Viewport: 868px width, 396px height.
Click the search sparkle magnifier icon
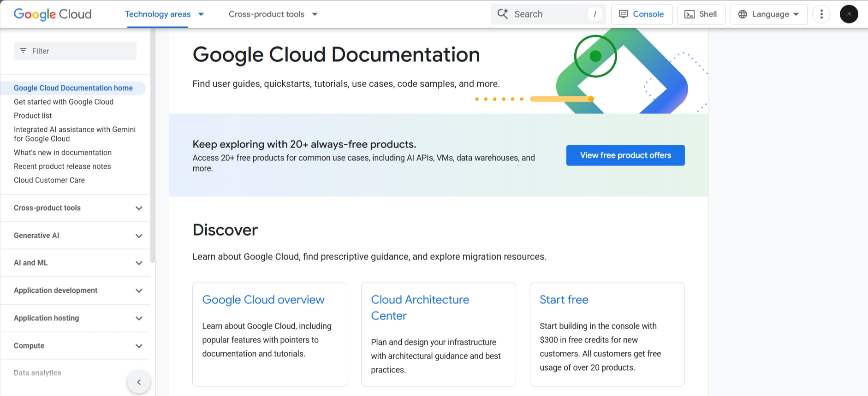[503, 14]
